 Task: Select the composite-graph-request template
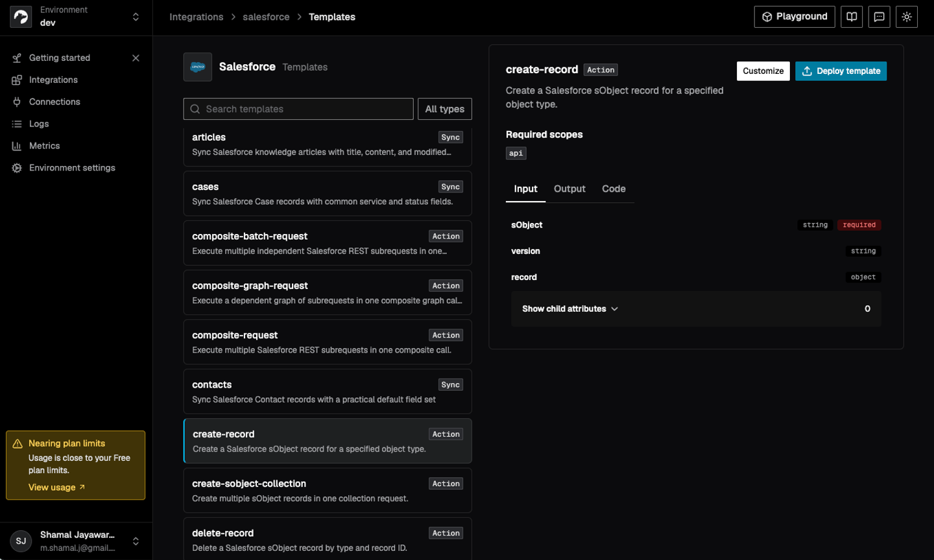pos(328,292)
